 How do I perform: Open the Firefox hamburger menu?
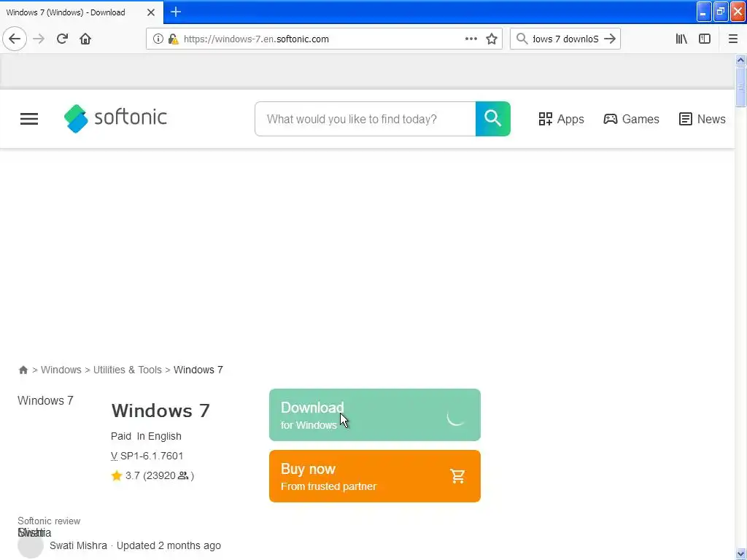[733, 39]
